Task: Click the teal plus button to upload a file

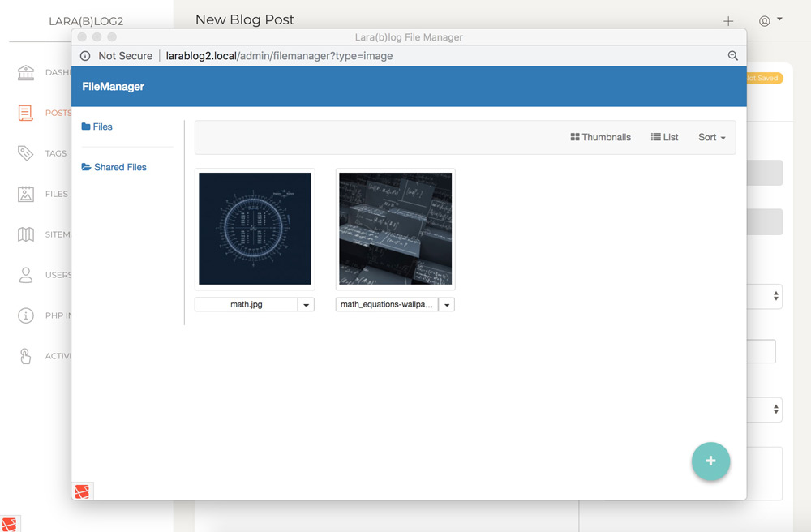Action: pos(710,461)
